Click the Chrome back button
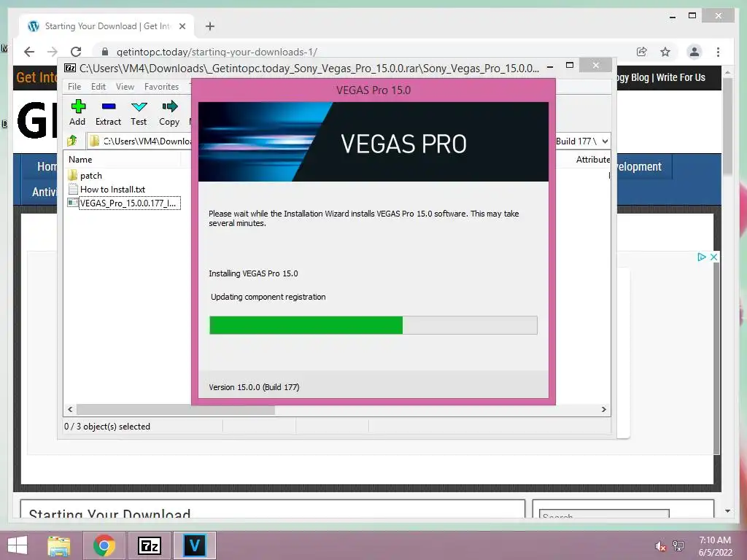Image resolution: width=747 pixels, height=560 pixels. pos(29,52)
